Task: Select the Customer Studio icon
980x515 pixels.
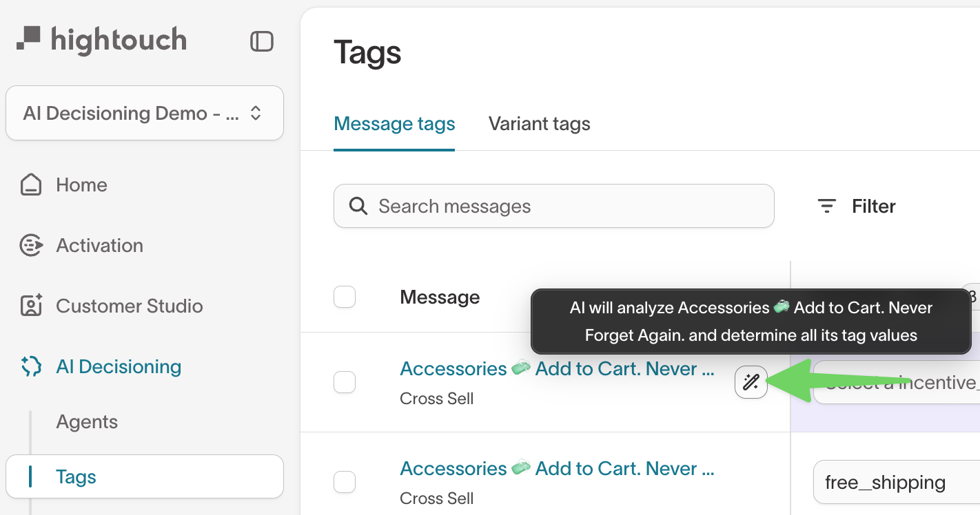Action: (31, 305)
